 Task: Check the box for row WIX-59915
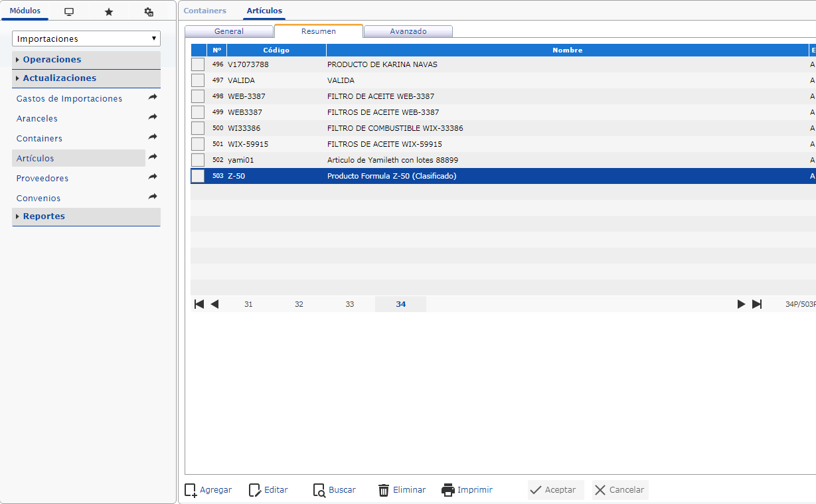click(x=198, y=144)
